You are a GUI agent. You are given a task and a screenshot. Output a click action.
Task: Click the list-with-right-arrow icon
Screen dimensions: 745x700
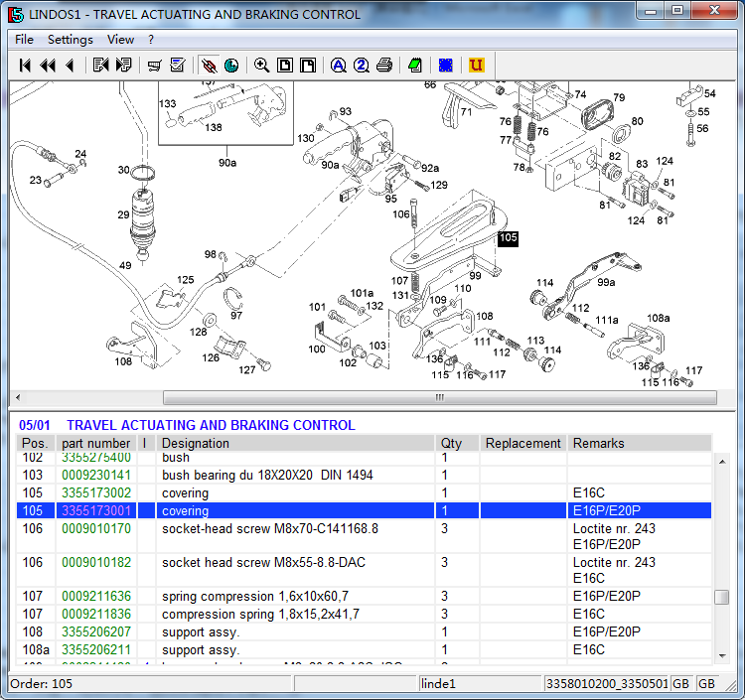[x=123, y=66]
